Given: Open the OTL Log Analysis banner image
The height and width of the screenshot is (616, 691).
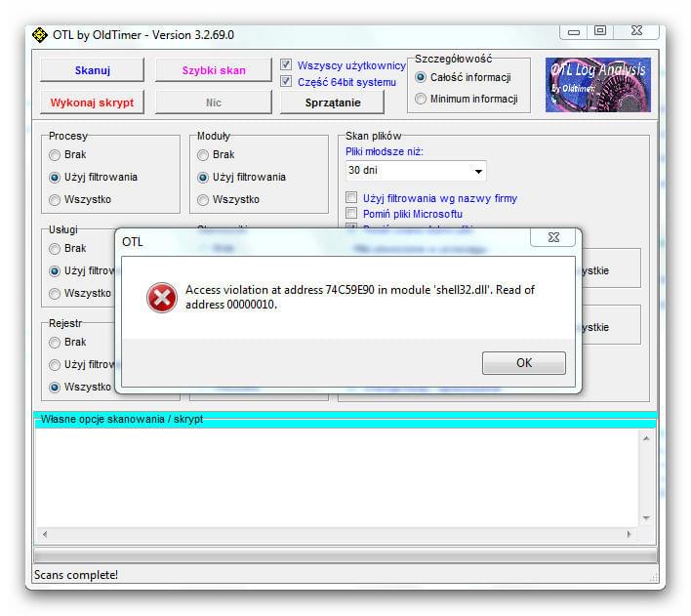Looking at the screenshot, I should pyautogui.click(x=597, y=85).
